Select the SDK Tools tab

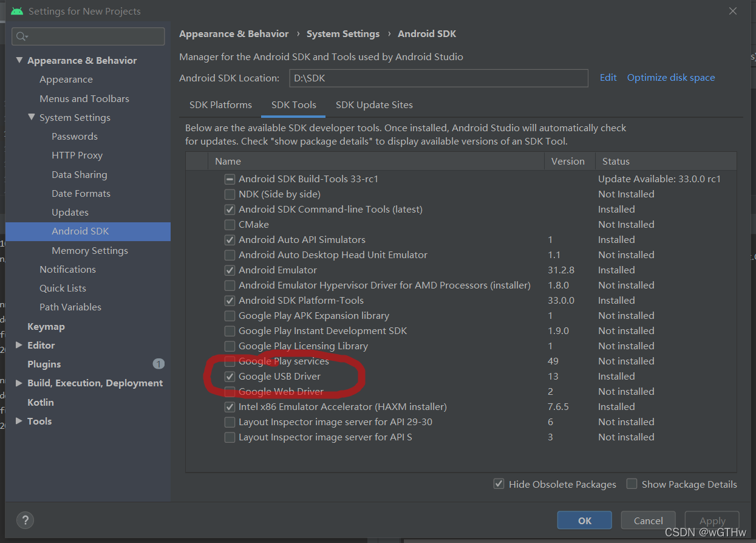(294, 104)
